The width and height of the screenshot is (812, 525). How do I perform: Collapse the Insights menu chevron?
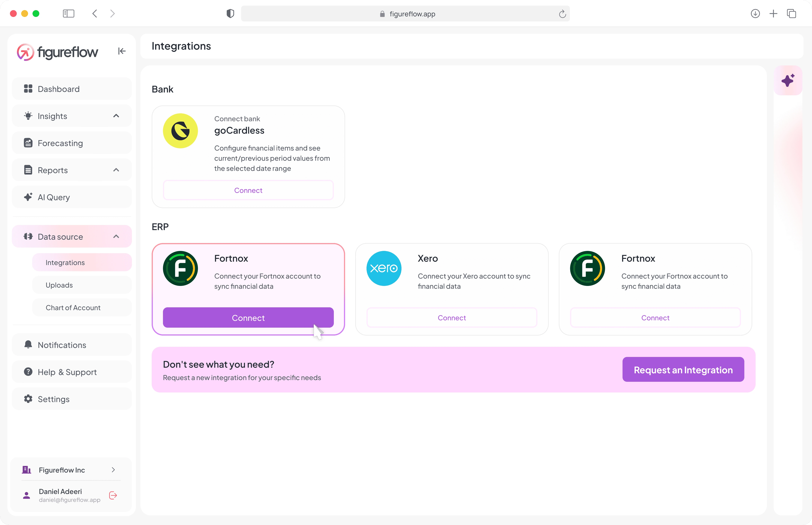[x=116, y=116]
